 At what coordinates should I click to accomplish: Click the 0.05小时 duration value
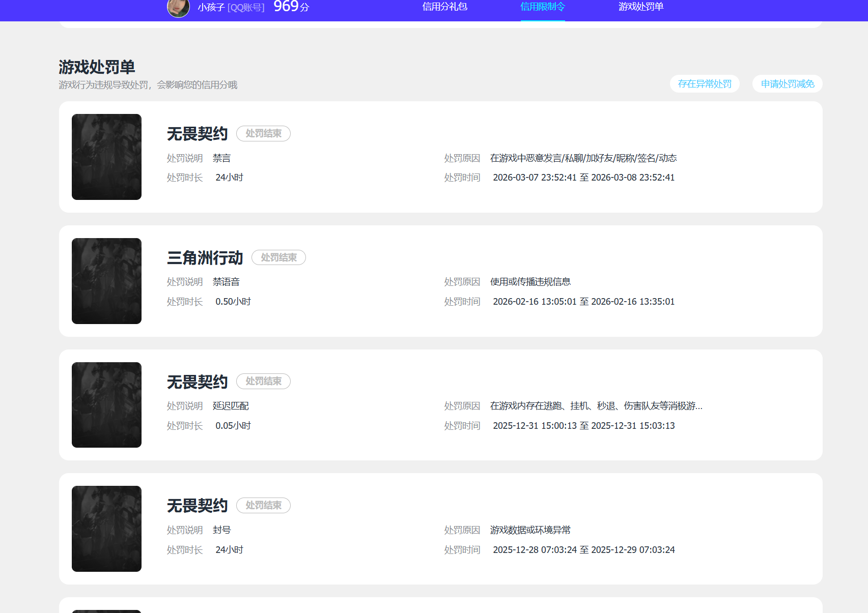(x=233, y=426)
